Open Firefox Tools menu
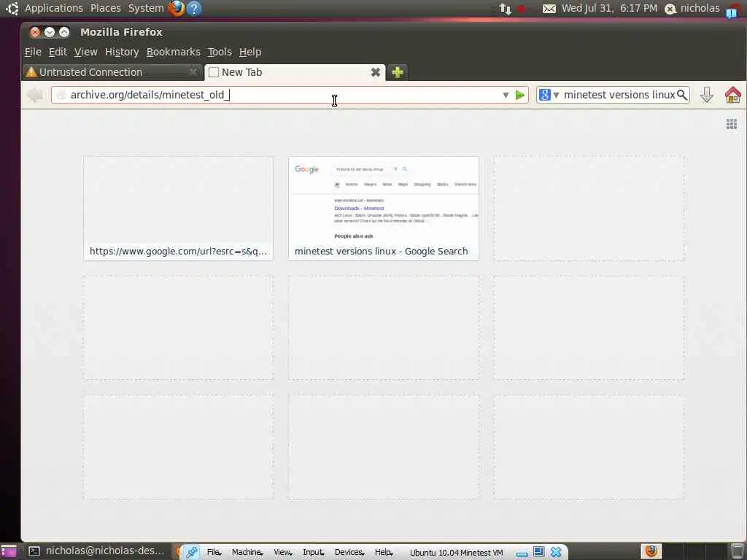 pyautogui.click(x=220, y=52)
